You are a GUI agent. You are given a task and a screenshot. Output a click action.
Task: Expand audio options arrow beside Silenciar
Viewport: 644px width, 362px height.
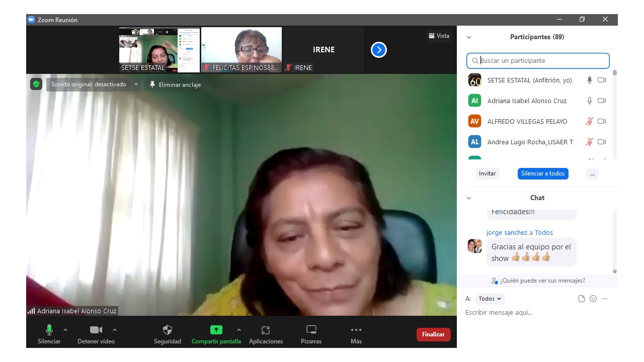tap(65, 330)
